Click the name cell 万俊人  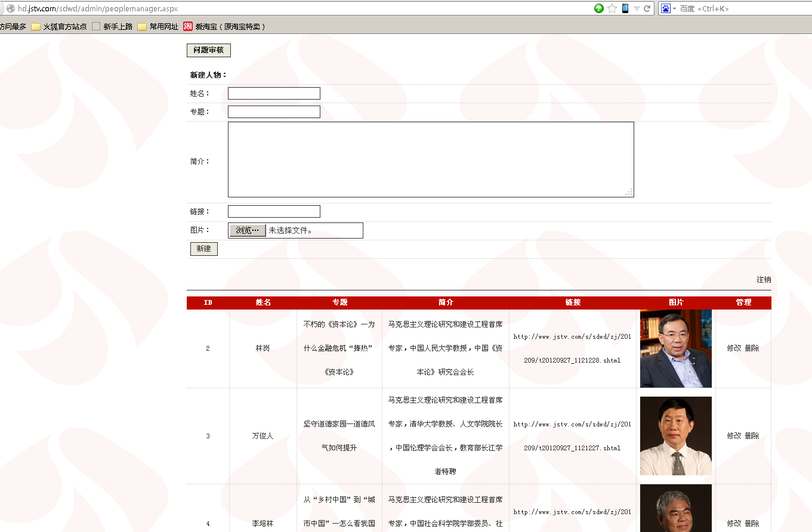coord(263,436)
